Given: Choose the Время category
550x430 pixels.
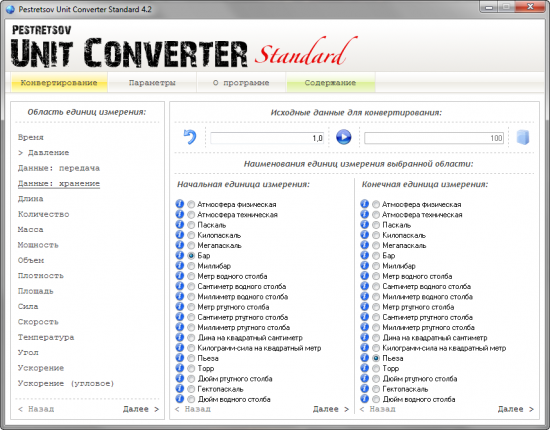Looking at the screenshot, I should (31, 137).
